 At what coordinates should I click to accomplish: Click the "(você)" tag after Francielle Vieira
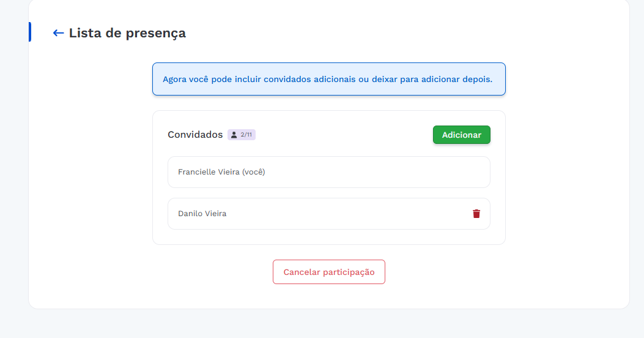(x=253, y=172)
